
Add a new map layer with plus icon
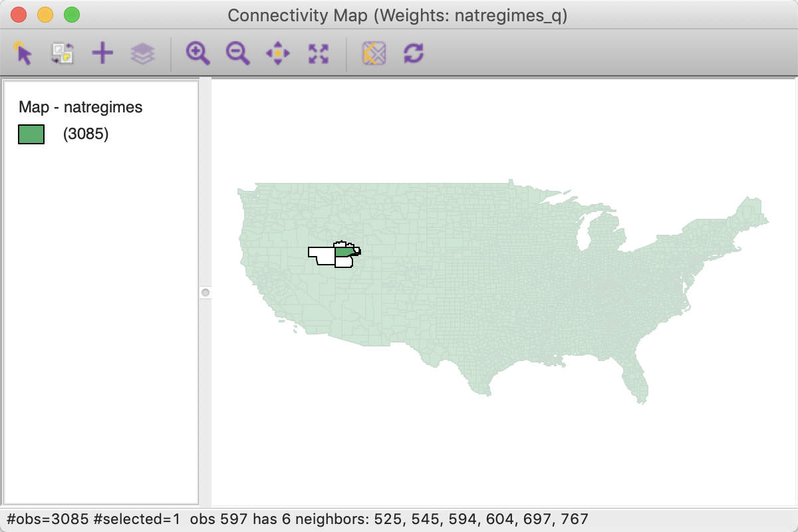[102, 53]
